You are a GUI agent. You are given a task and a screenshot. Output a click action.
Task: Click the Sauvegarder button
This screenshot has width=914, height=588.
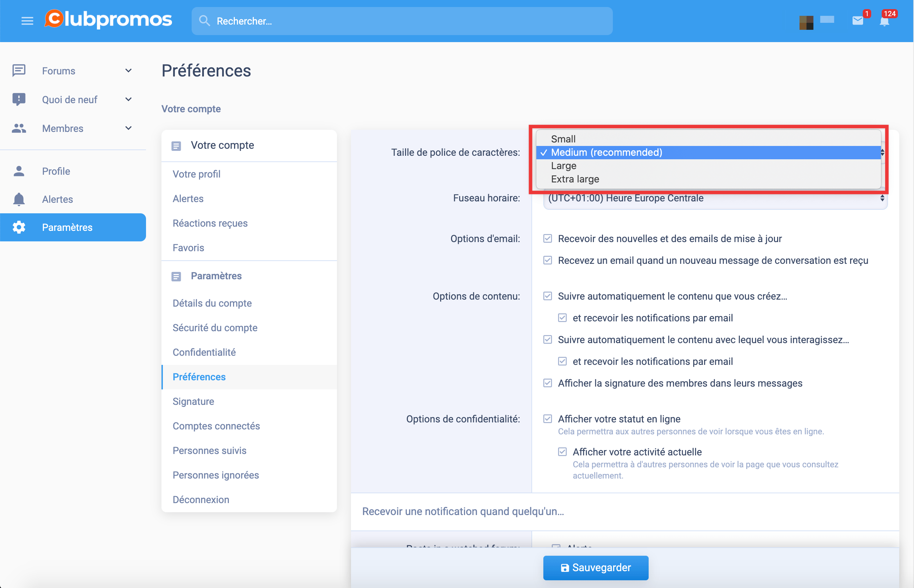click(595, 567)
